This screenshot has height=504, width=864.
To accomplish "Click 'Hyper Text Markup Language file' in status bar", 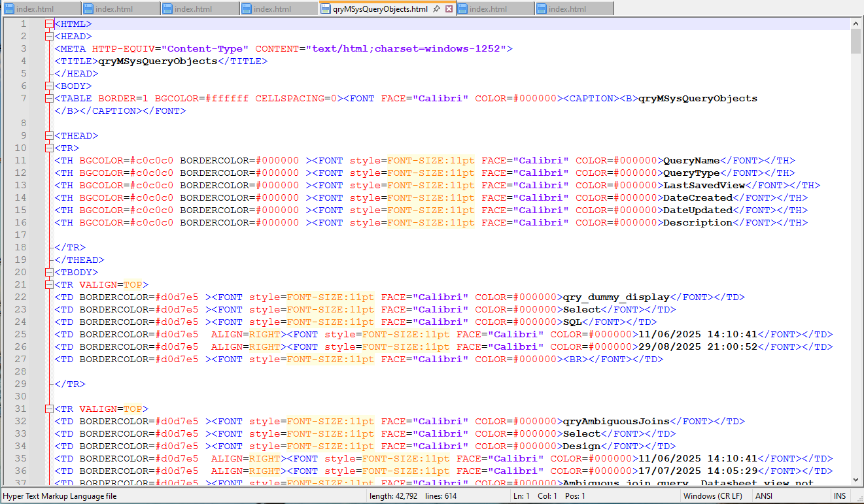I will tap(60, 496).
